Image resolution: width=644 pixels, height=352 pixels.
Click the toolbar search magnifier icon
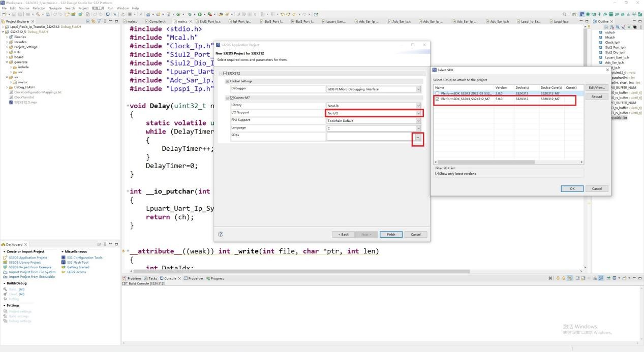pos(565,14)
